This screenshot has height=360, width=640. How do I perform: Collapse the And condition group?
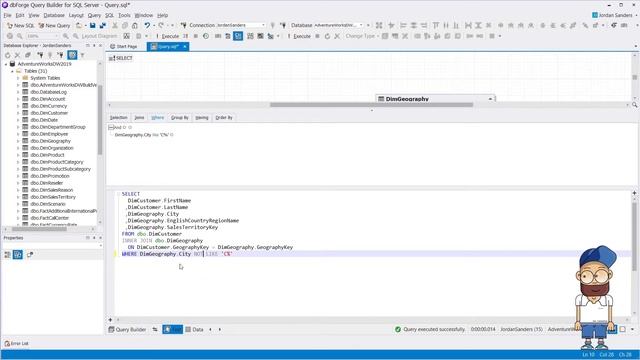pos(111,127)
